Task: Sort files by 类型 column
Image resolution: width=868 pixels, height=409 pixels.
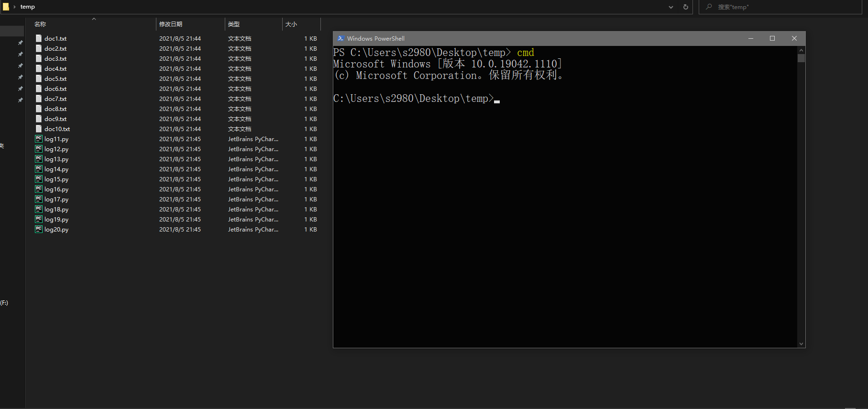Action: click(x=234, y=24)
